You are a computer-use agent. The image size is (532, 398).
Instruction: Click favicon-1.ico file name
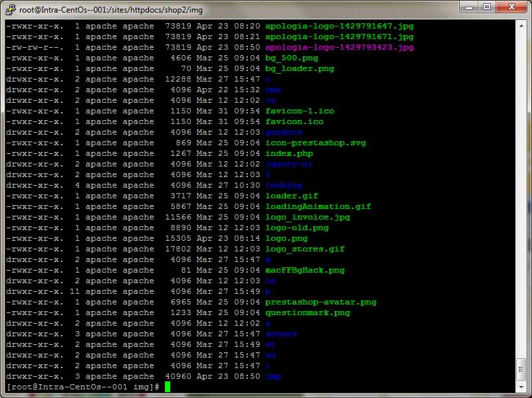pos(299,111)
